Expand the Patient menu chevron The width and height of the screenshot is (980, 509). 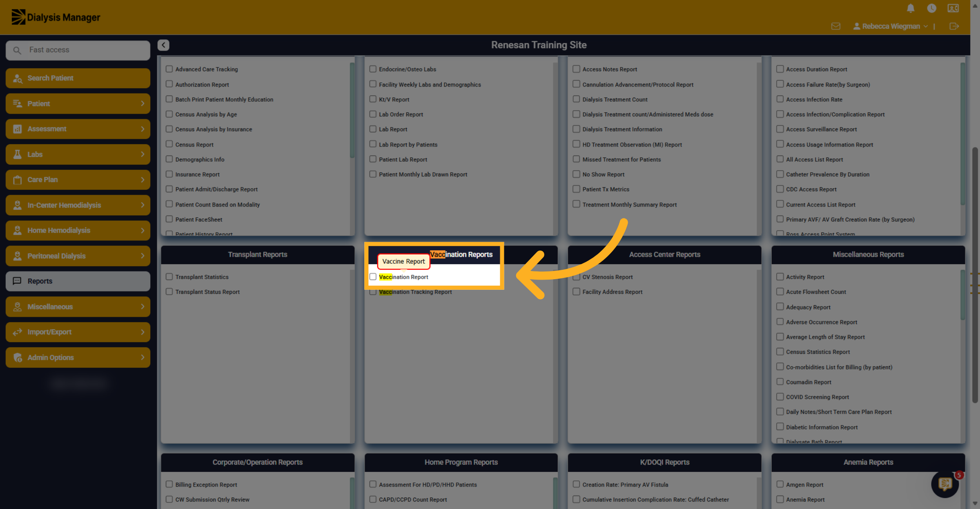tap(143, 104)
